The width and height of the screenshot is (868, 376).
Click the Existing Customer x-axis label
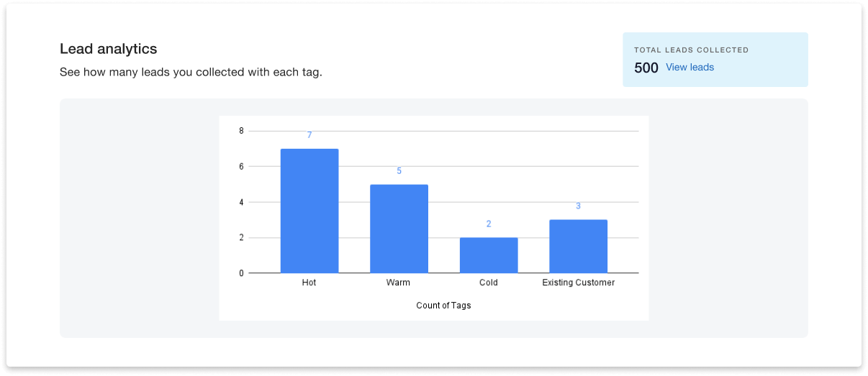point(578,283)
